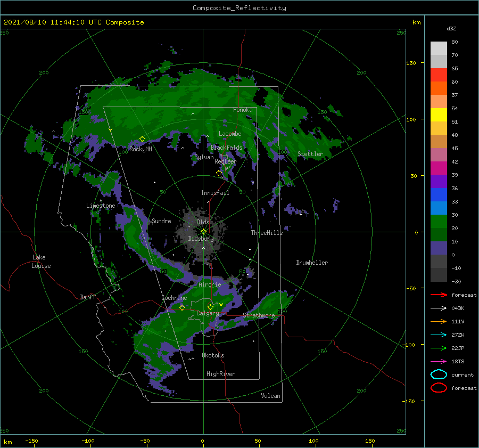Click the Calgary city label
Screen dimensions: 479x448
click(x=208, y=313)
